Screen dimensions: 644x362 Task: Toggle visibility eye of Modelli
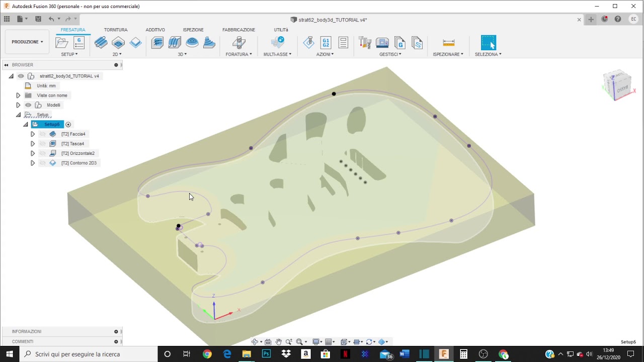pyautogui.click(x=28, y=105)
